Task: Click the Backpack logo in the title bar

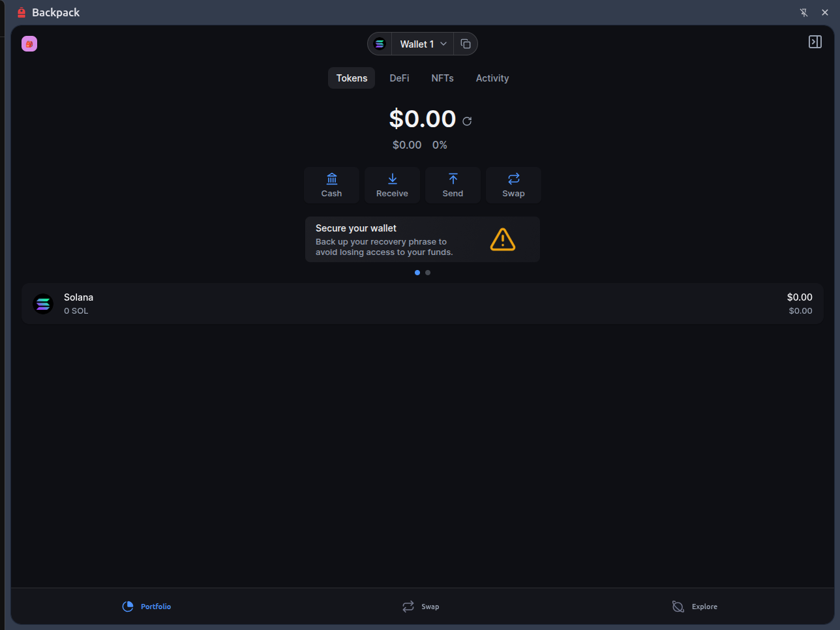Action: coord(22,12)
